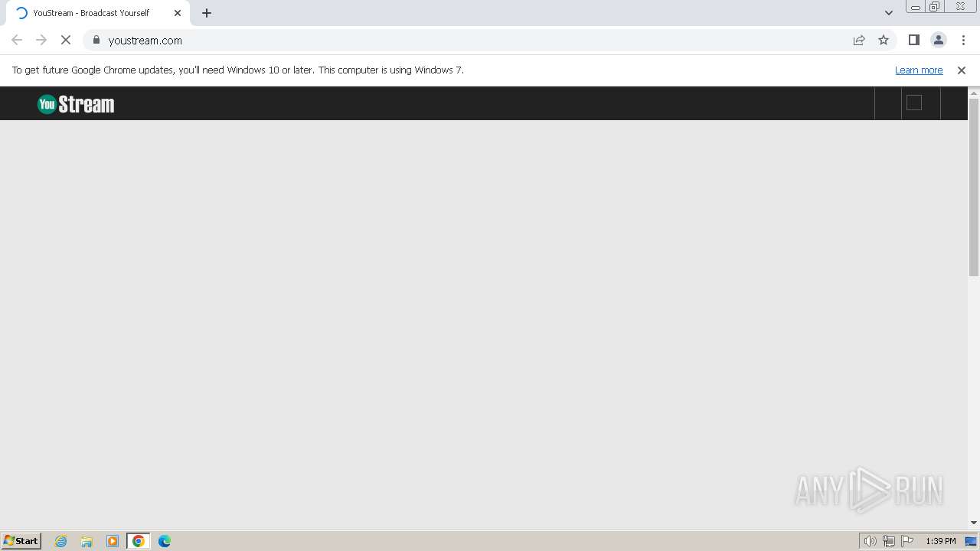Click the page vertical scrollbar thumb

click(974, 187)
